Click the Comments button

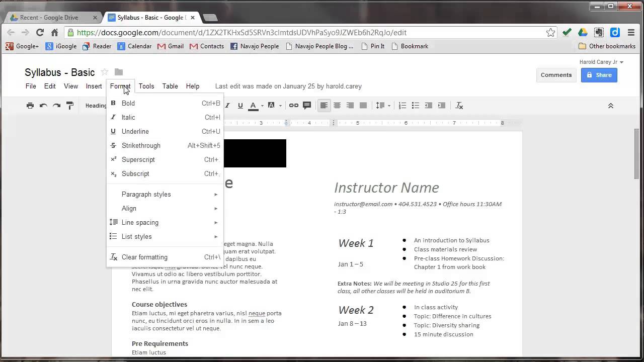[x=556, y=75]
